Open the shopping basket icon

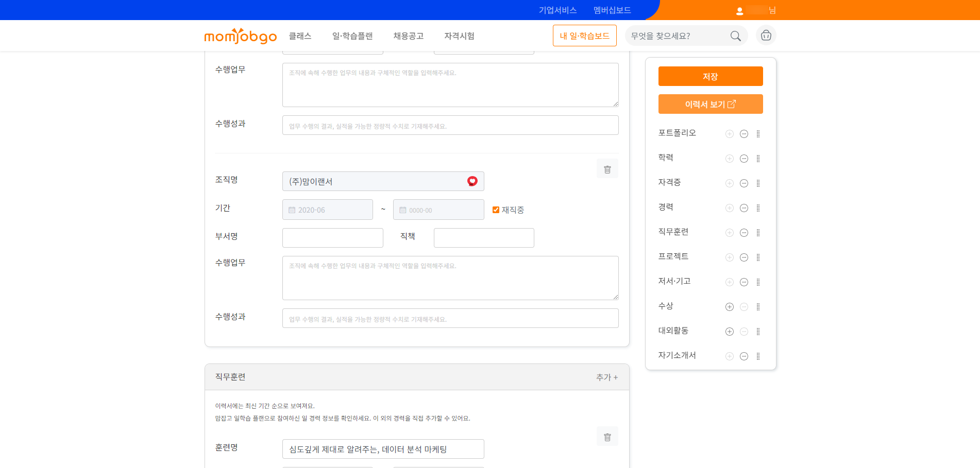(766, 36)
